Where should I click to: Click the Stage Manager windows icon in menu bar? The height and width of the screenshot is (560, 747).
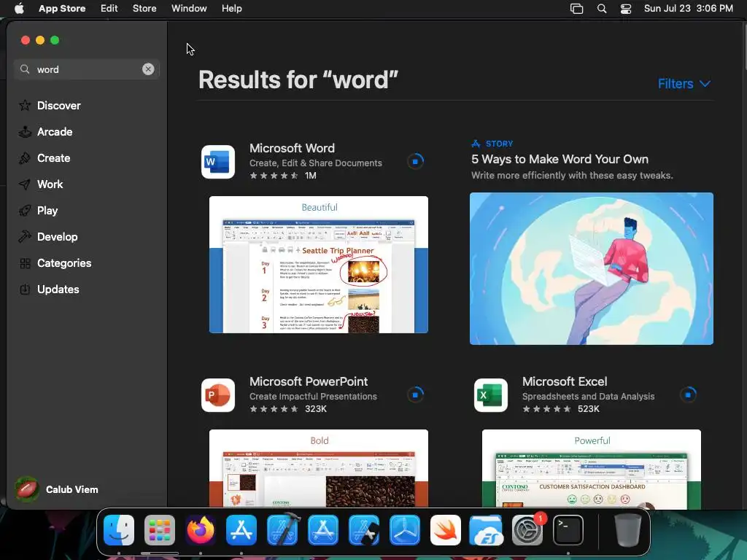pos(576,9)
